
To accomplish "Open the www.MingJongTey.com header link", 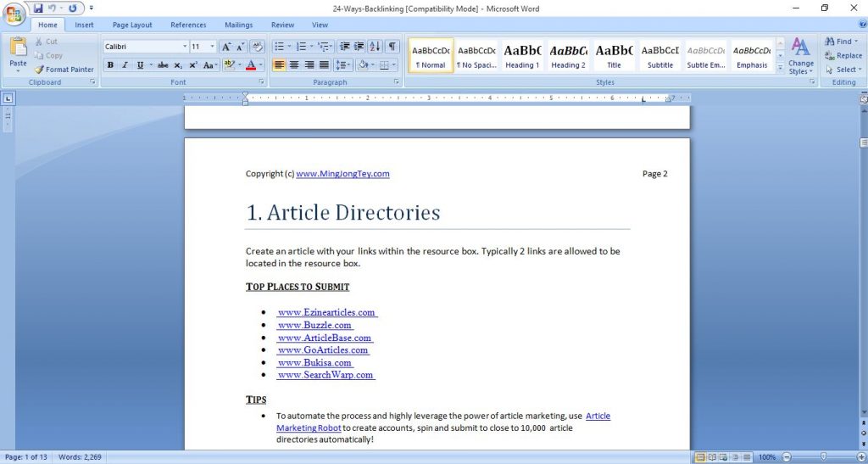I will 342,174.
